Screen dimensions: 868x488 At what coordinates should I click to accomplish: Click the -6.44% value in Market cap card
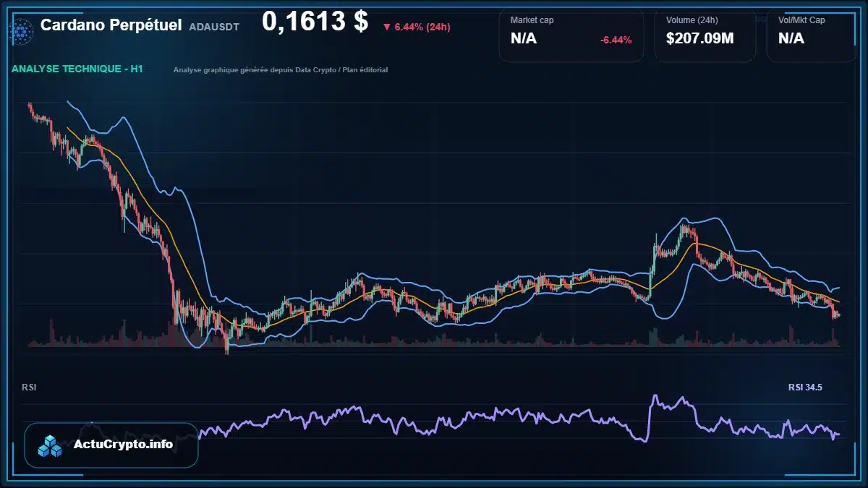click(x=616, y=40)
